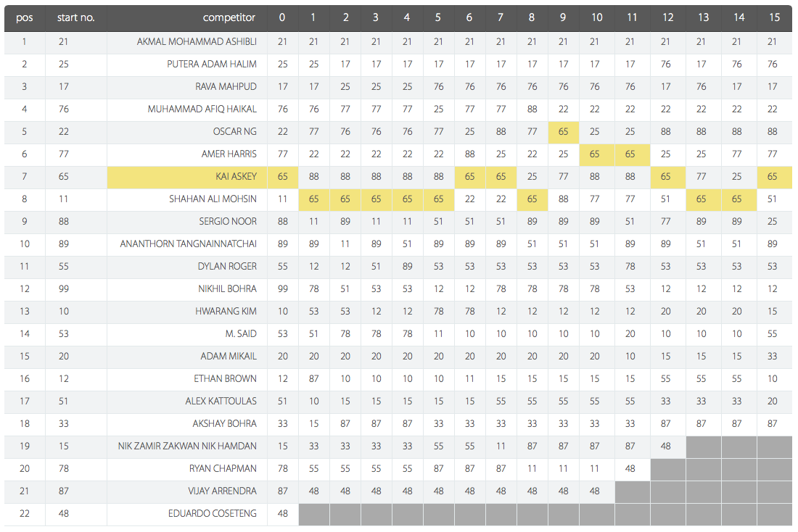Click highlighted 65 in OSCAR NG row
The width and height of the screenshot is (798, 532).
(563, 131)
